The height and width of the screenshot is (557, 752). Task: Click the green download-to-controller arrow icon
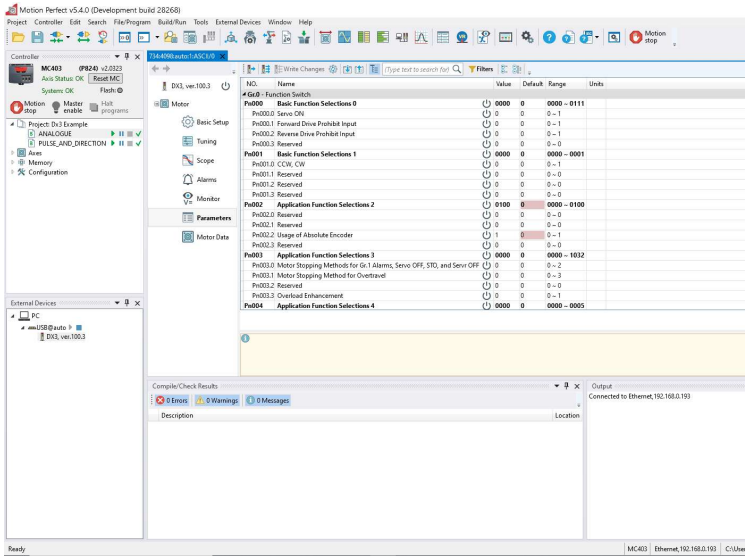(304, 37)
